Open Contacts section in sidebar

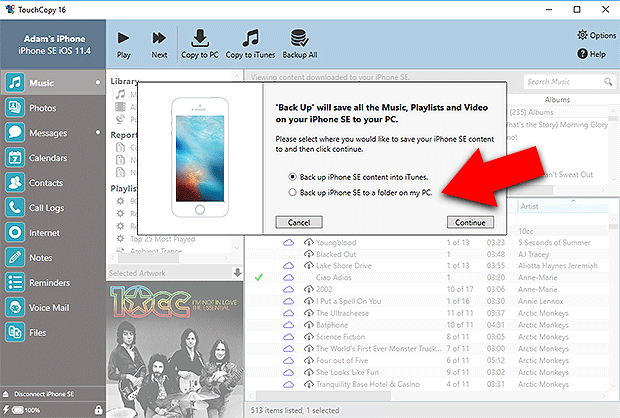click(x=53, y=183)
